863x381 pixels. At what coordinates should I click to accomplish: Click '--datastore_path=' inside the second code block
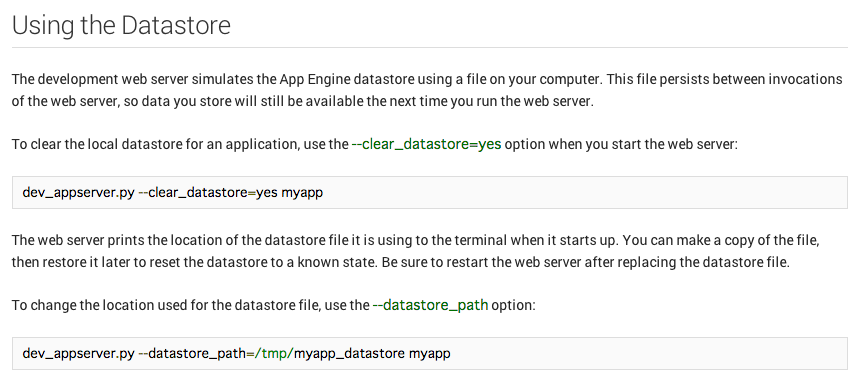[x=195, y=353]
